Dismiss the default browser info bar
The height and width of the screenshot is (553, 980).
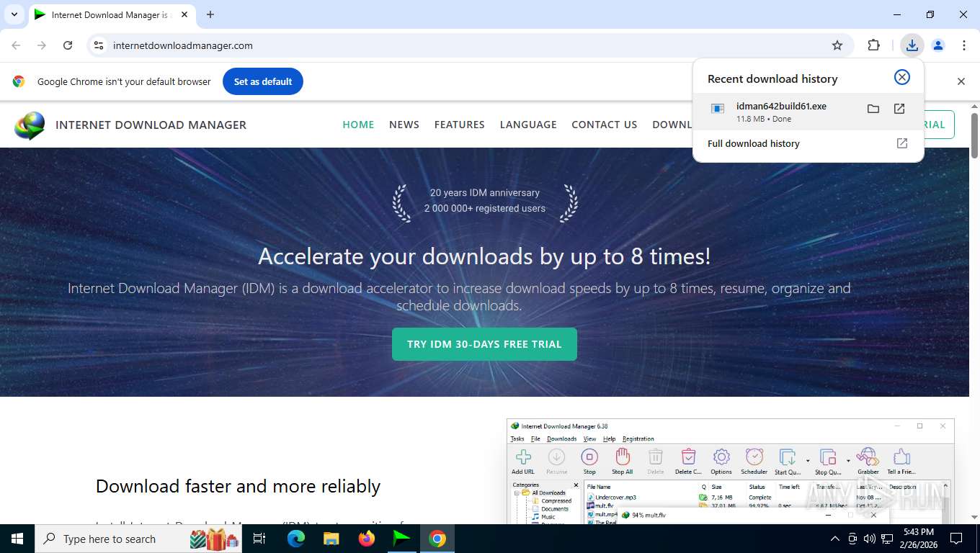pyautogui.click(x=961, y=81)
